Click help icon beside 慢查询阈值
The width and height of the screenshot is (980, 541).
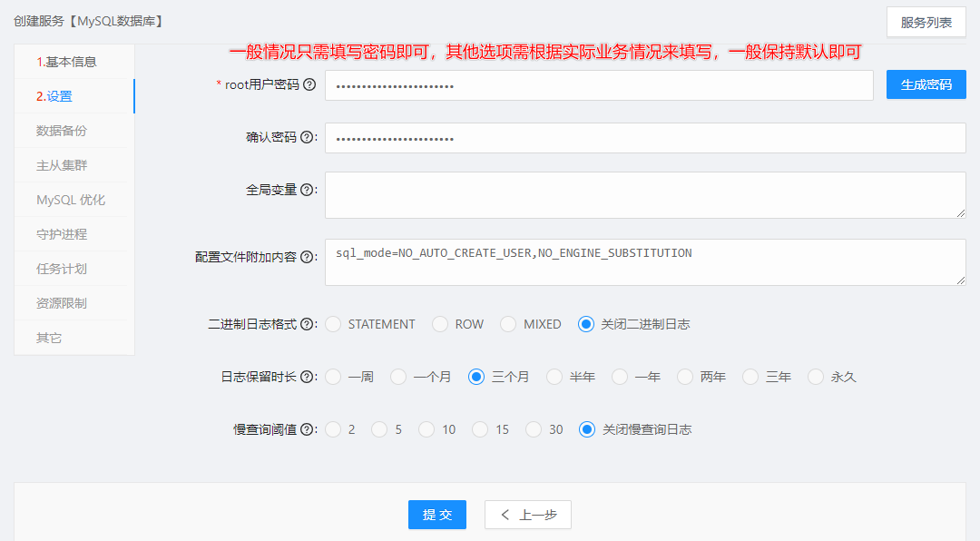coord(308,429)
